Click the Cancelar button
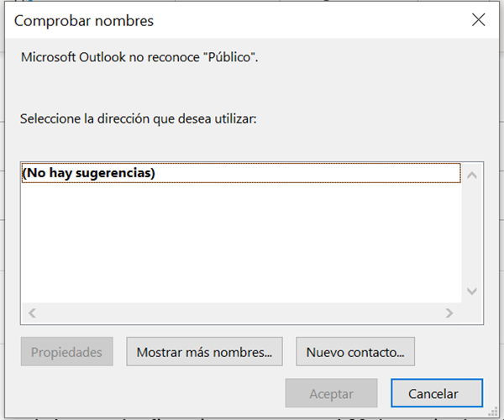The width and height of the screenshot is (504, 420). (437, 394)
